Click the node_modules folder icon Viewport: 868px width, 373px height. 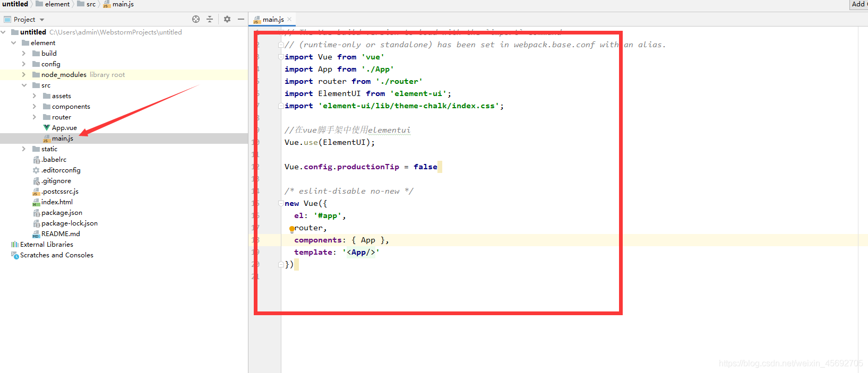pyautogui.click(x=36, y=75)
